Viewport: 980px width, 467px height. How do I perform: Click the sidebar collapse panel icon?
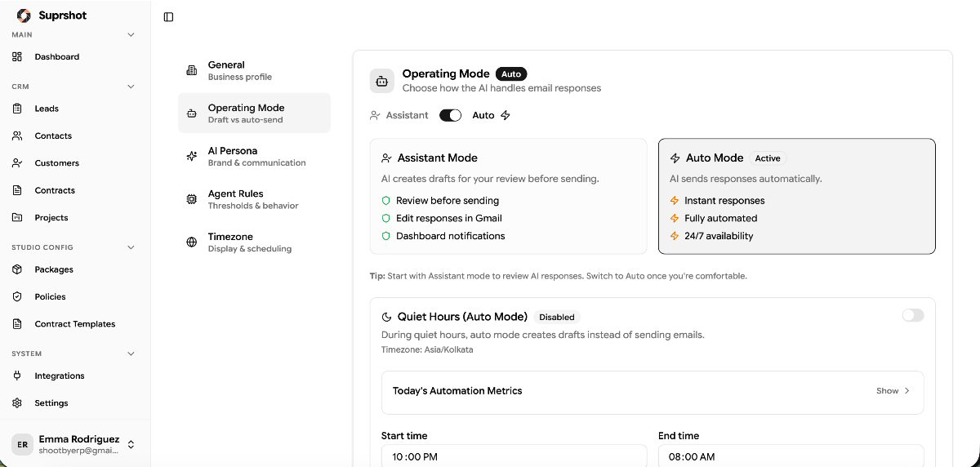point(168,17)
